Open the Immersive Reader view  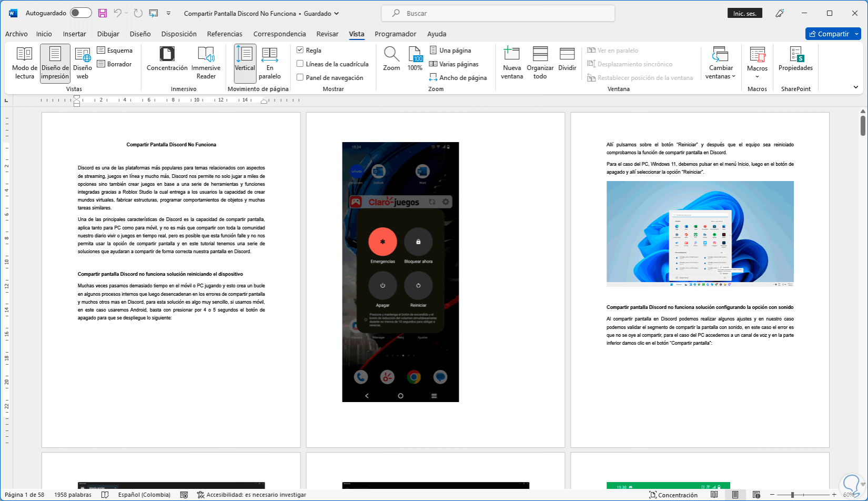pyautogui.click(x=206, y=63)
